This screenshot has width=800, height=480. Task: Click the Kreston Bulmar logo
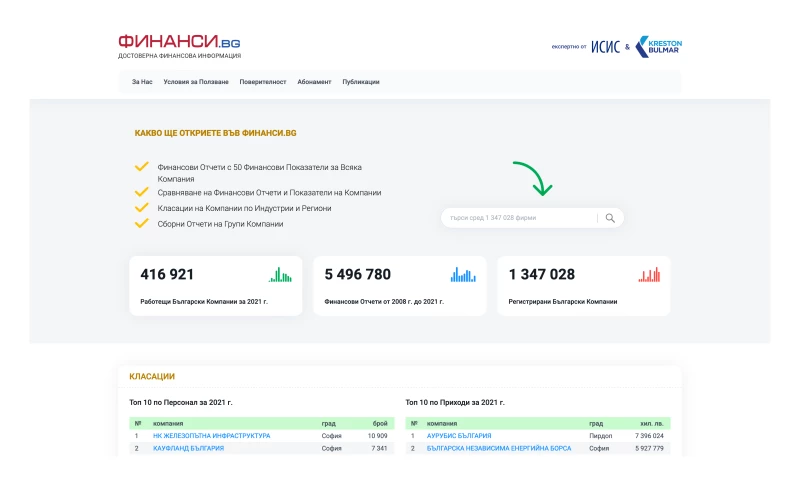[659, 46]
